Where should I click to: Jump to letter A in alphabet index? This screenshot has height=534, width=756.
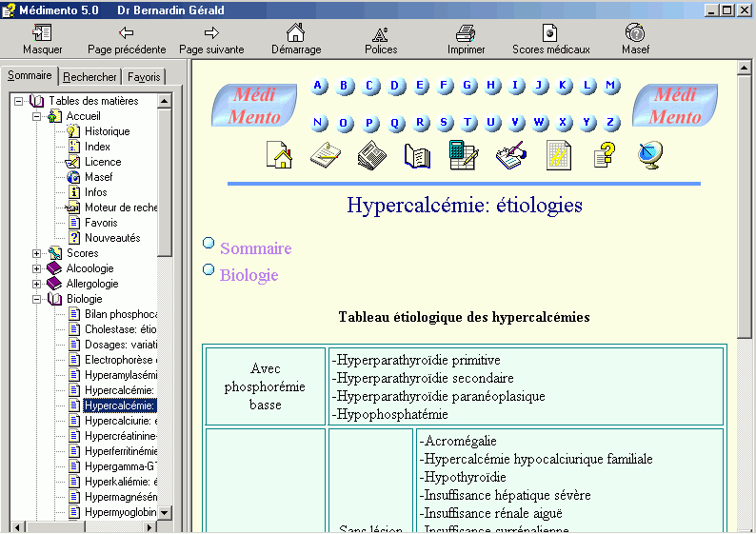pyautogui.click(x=319, y=87)
